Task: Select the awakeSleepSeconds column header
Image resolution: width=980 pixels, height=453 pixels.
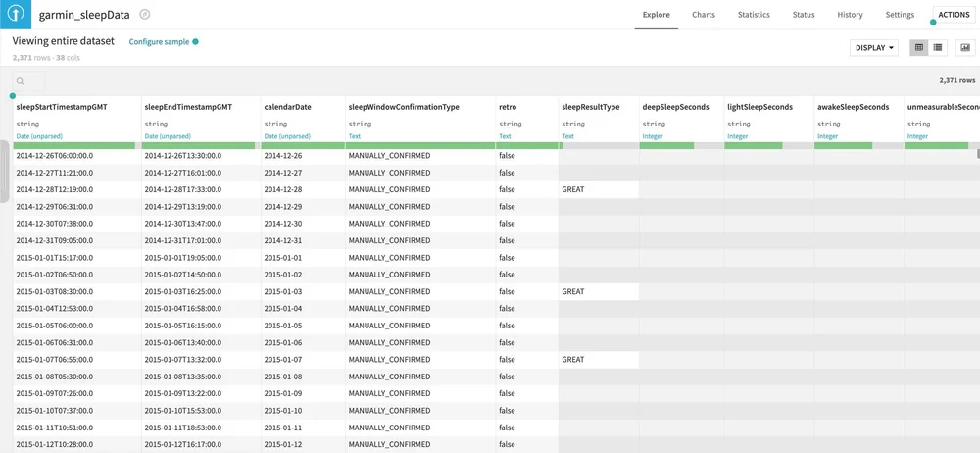Action: (854, 107)
